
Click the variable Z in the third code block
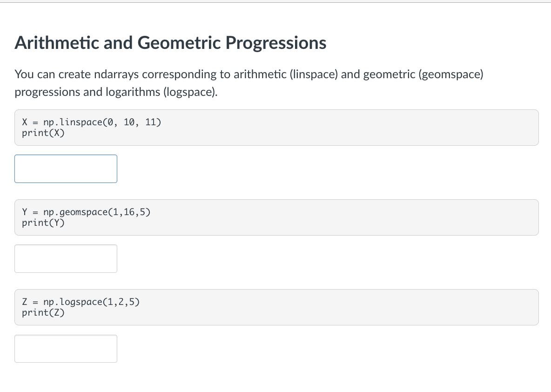[x=25, y=302]
